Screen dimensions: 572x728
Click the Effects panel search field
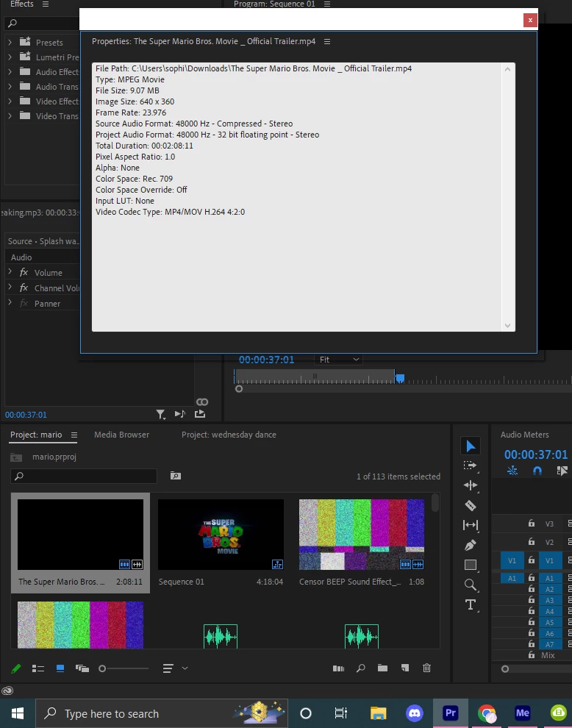tap(43, 23)
